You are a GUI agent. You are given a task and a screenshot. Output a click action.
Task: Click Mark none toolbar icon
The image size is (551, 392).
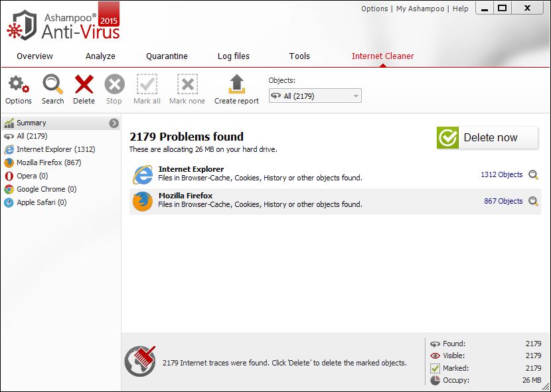pos(187,84)
